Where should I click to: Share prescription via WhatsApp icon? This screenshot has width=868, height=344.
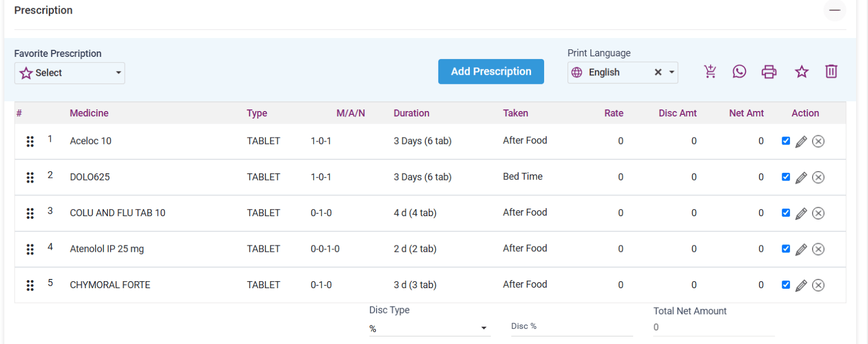pos(739,72)
